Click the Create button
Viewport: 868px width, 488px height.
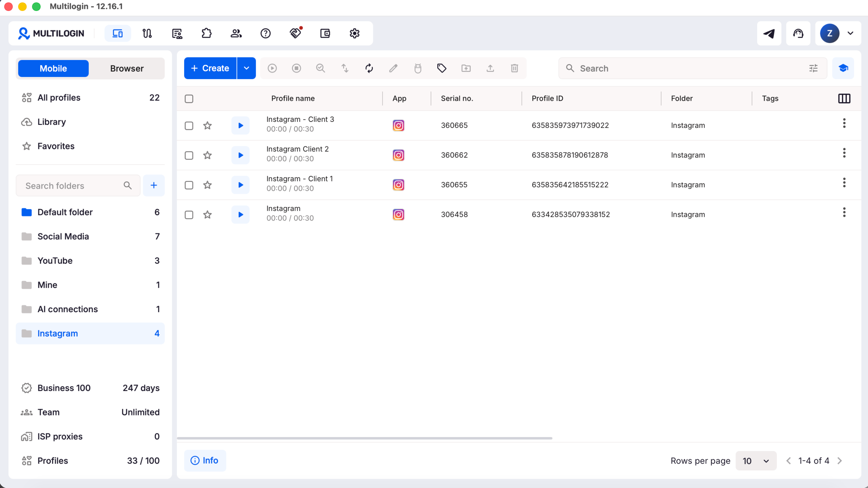210,68
